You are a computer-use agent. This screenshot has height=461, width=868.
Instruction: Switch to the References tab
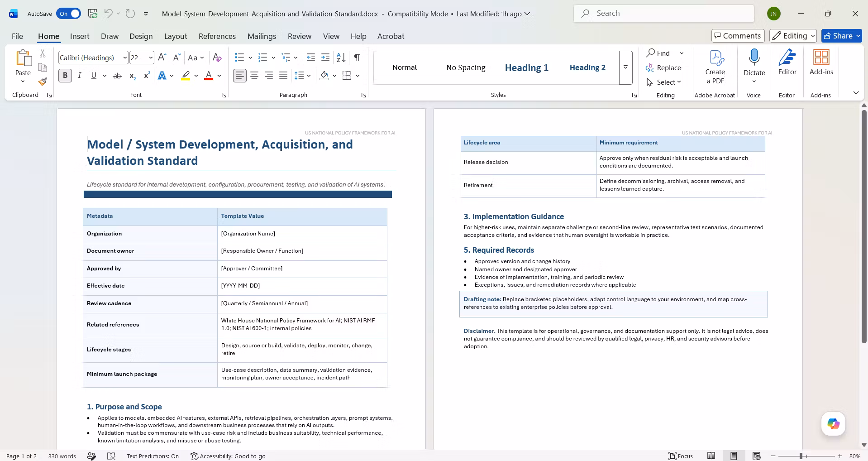pyautogui.click(x=217, y=36)
